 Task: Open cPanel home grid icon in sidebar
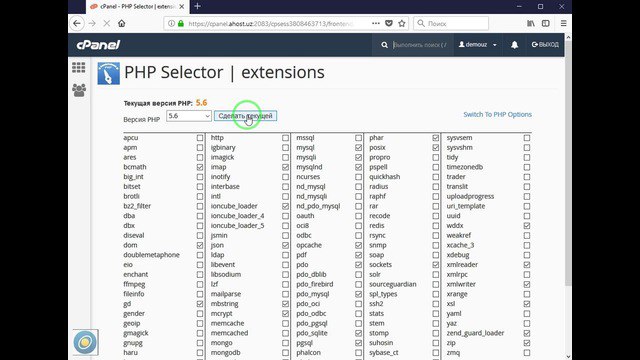[79, 67]
